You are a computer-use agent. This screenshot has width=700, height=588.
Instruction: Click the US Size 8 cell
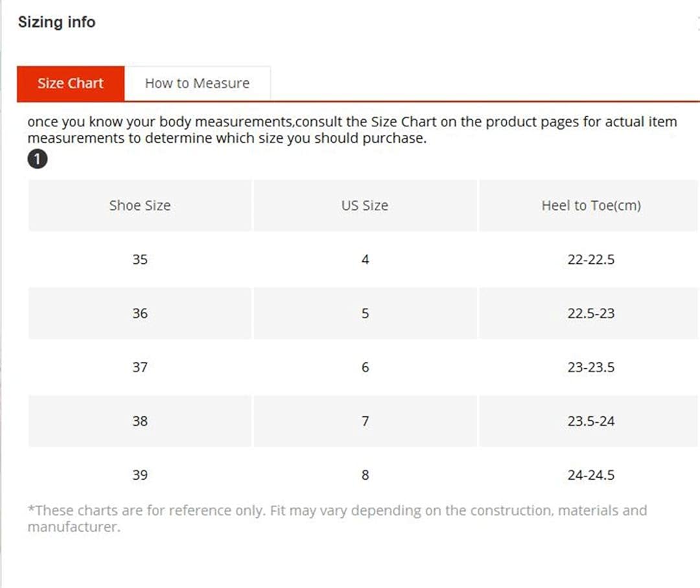click(365, 475)
